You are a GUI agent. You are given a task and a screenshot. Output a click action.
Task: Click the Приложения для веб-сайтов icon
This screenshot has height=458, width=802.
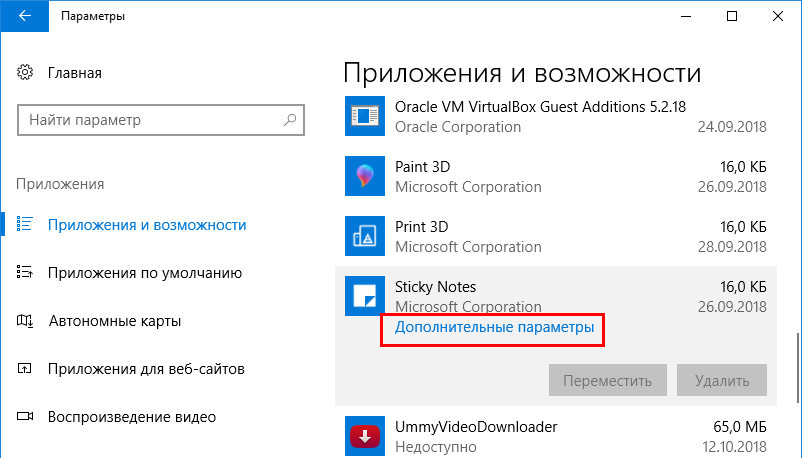pyautogui.click(x=25, y=368)
